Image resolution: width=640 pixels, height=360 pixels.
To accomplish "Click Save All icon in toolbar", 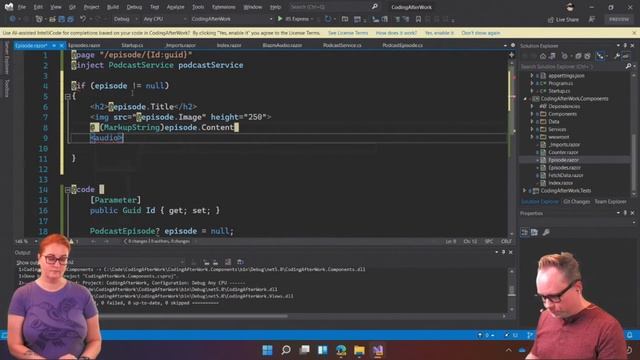I will (70, 19).
